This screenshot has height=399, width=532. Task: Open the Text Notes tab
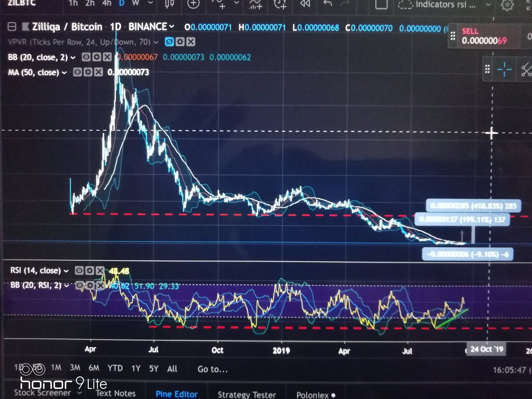115,393
